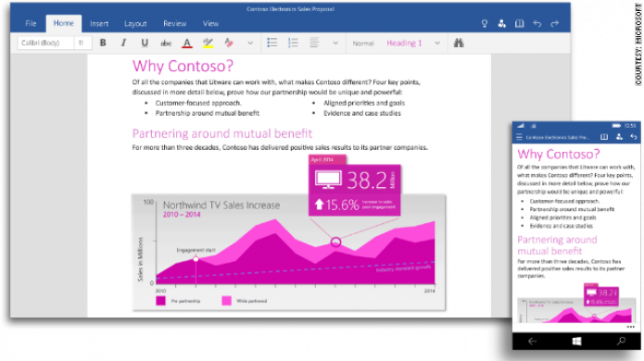Open Find with the binoculars icon
Screen dimensions: 644x361
tap(459, 43)
